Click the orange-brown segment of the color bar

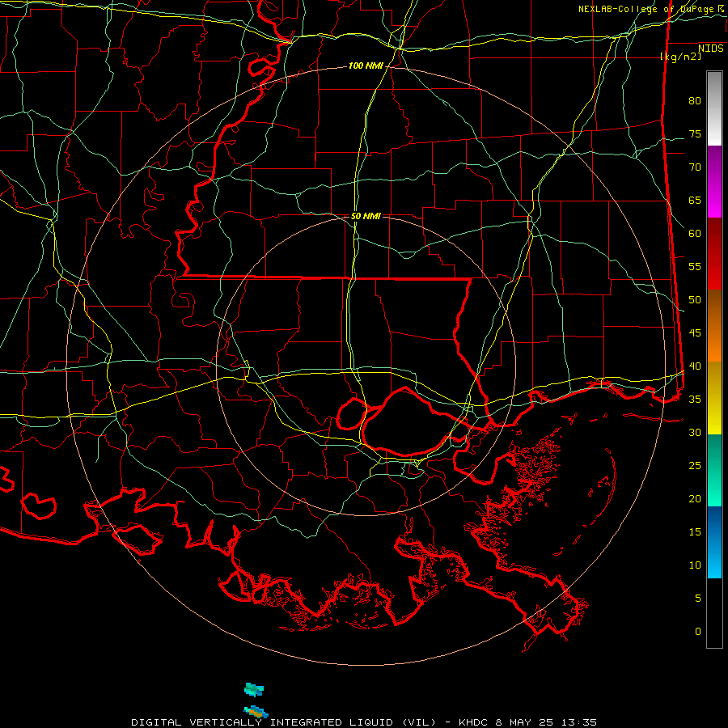[714, 325]
